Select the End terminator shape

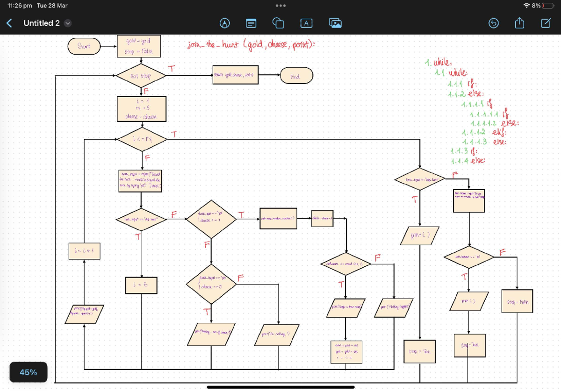pyautogui.click(x=296, y=75)
